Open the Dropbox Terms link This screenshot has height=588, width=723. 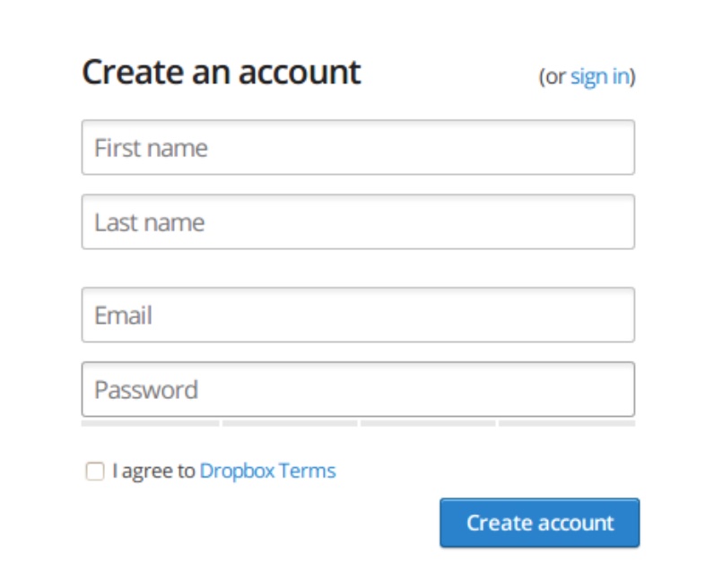point(267,471)
